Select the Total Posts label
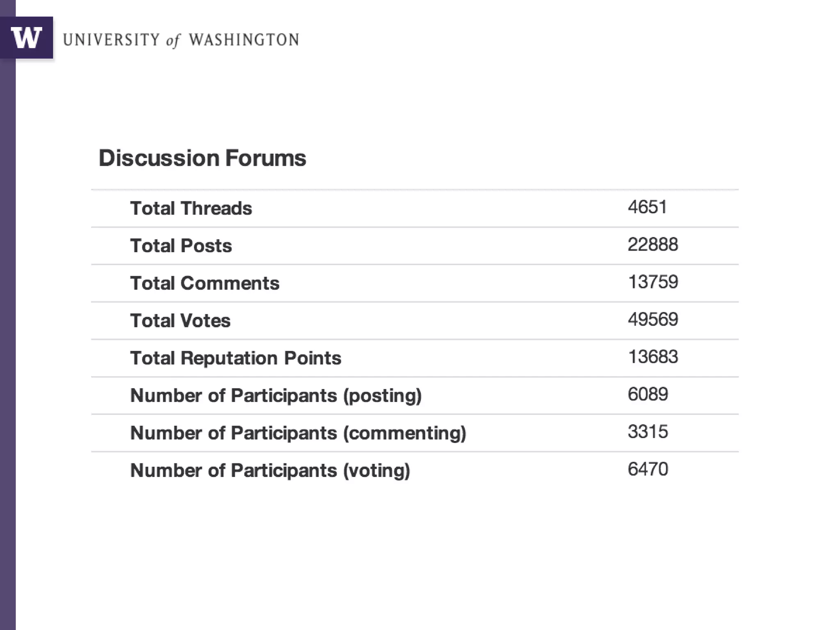The width and height of the screenshot is (840, 630). click(181, 246)
